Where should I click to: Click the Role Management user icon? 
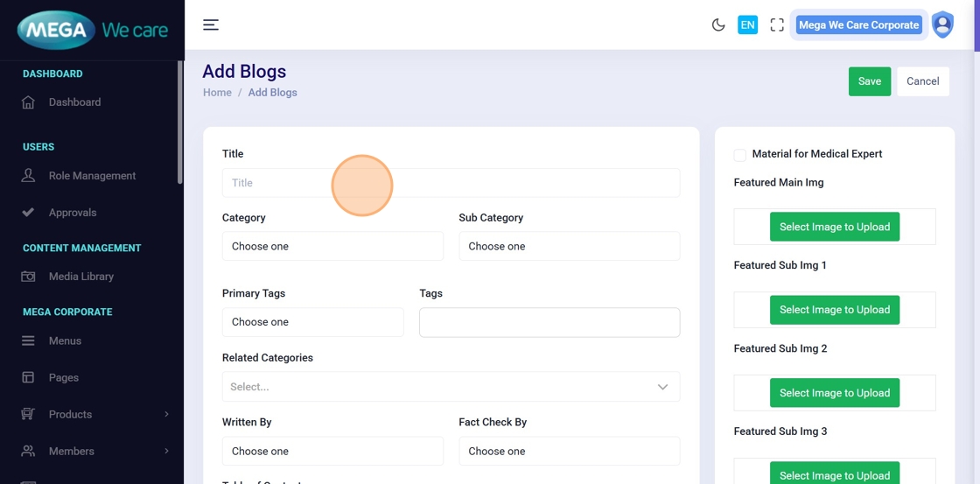28,176
